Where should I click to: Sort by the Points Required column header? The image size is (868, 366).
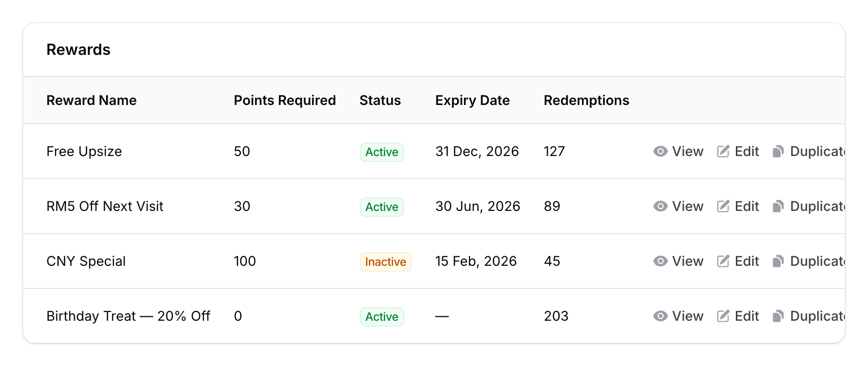pyautogui.click(x=285, y=100)
